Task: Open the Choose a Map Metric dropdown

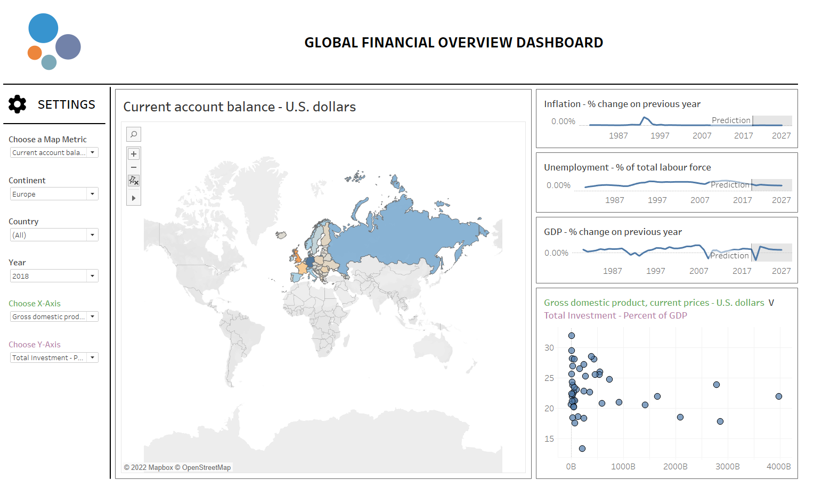Action: click(54, 152)
